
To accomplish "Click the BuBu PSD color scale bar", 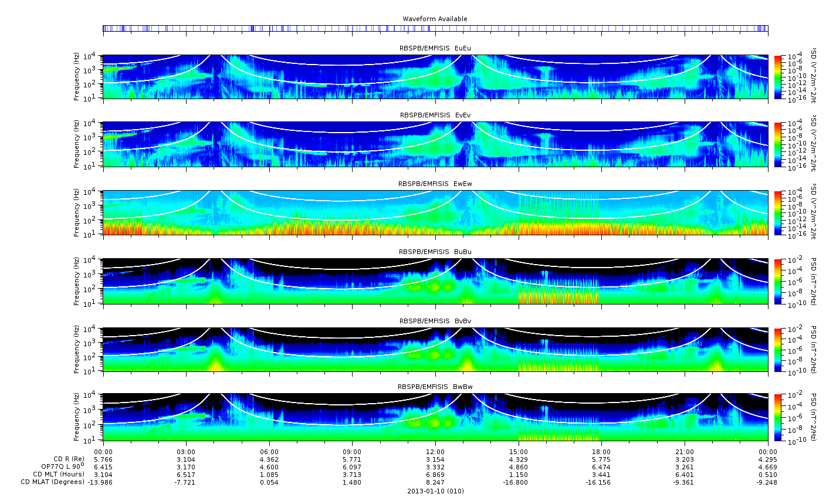I will [778, 281].
